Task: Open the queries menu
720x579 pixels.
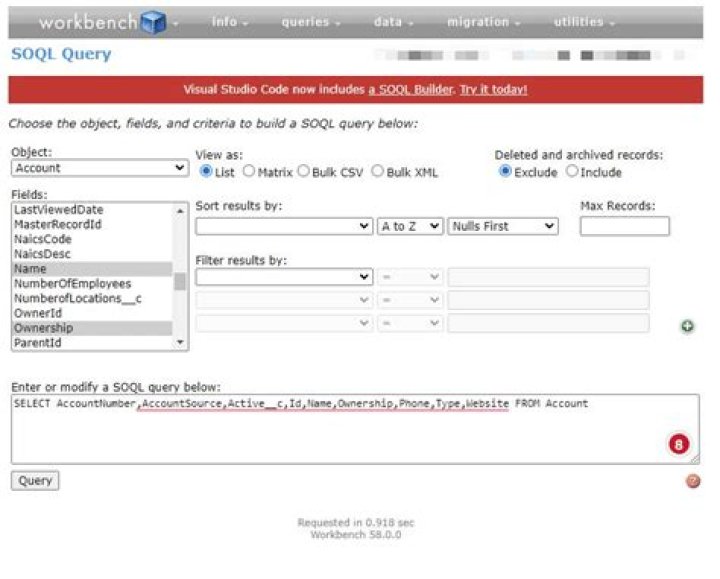Action: (x=310, y=22)
